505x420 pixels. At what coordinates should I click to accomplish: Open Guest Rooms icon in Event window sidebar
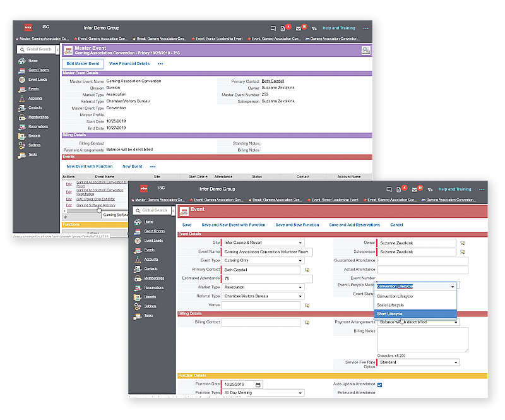[138, 231]
